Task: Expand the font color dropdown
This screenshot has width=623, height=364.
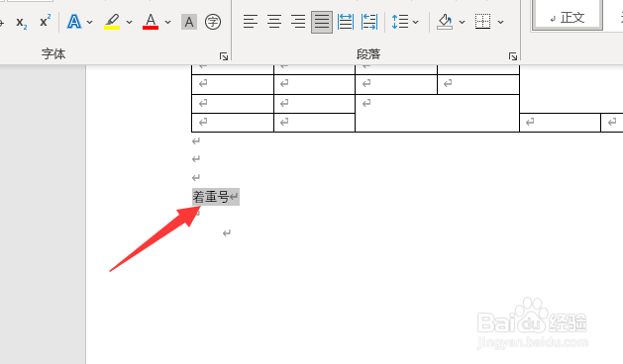Action: [167, 22]
